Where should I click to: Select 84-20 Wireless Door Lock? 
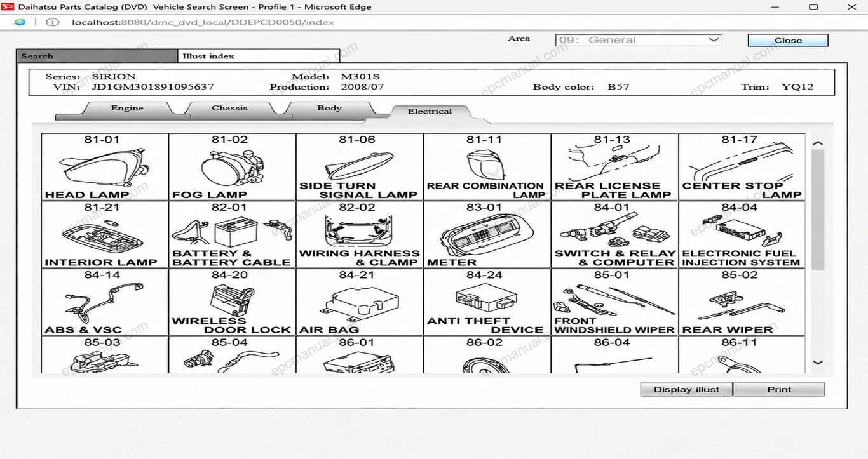[232, 302]
